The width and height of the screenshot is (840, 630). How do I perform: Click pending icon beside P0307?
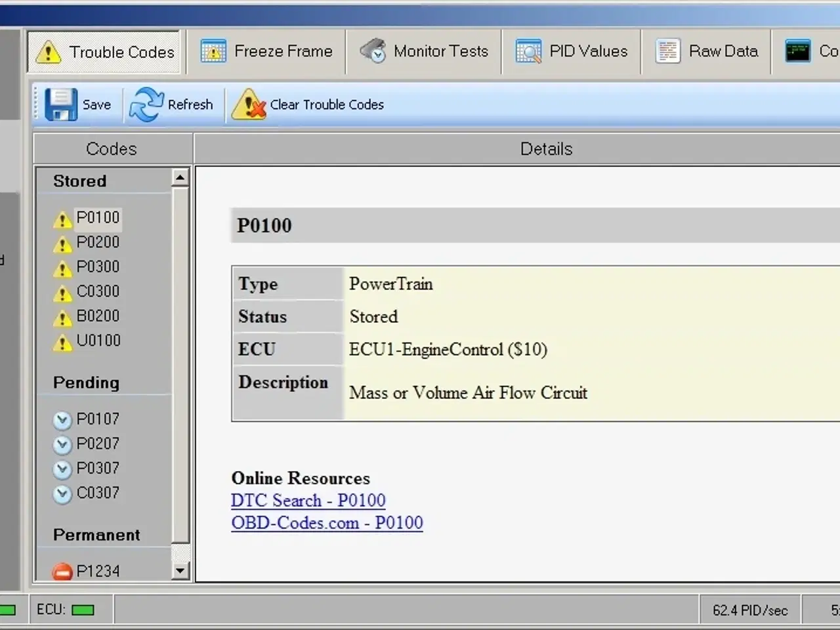(62, 469)
